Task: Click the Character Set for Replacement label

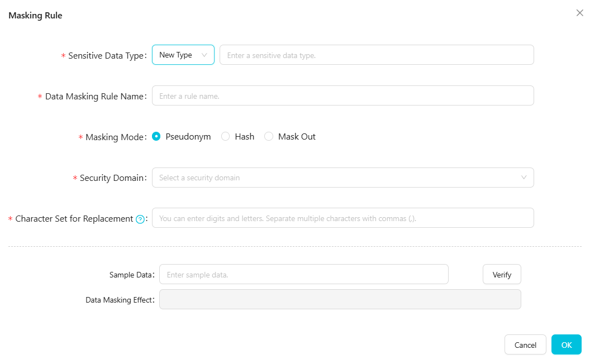Action: [x=74, y=218]
